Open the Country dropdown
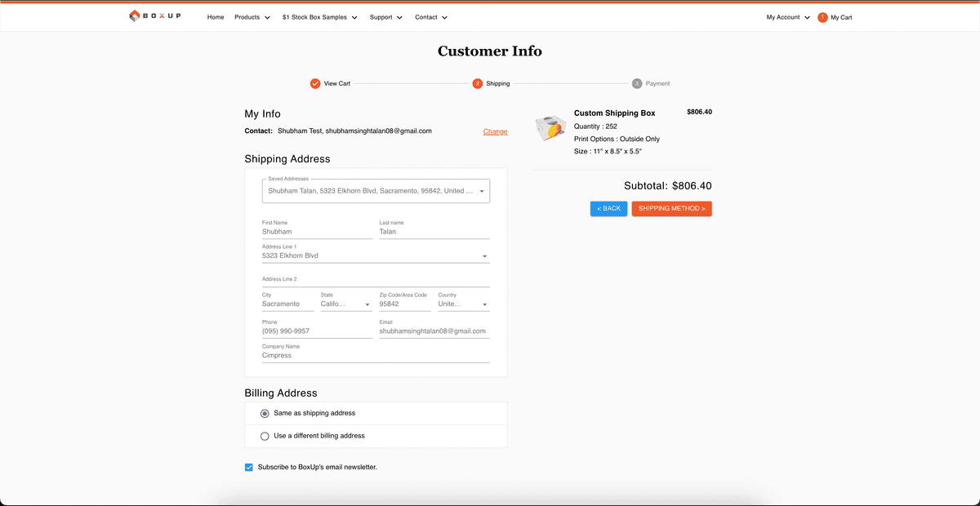The width and height of the screenshot is (980, 506). point(484,304)
